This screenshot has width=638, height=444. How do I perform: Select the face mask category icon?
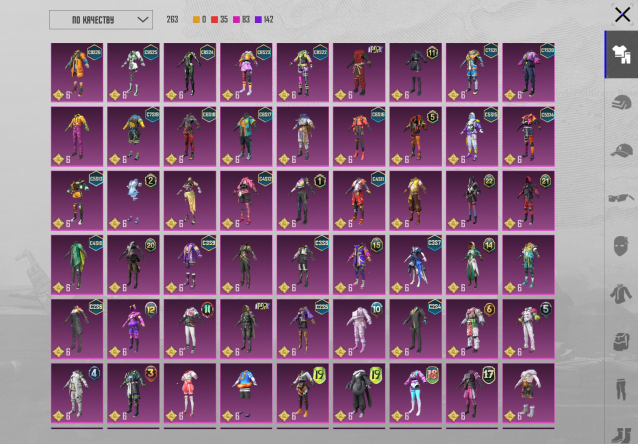(620, 245)
